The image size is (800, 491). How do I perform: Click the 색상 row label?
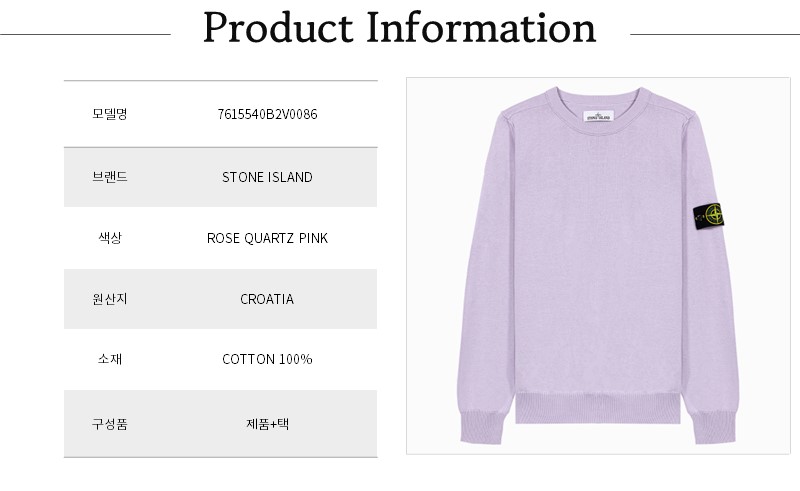tap(109, 238)
